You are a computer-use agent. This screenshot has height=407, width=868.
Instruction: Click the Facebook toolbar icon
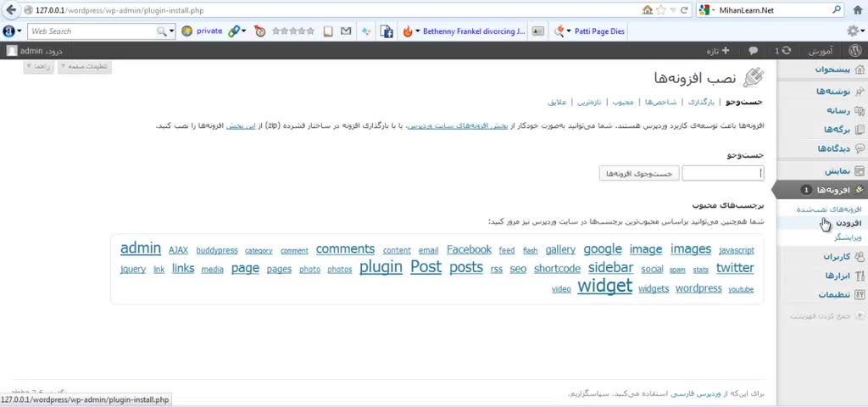(387, 31)
